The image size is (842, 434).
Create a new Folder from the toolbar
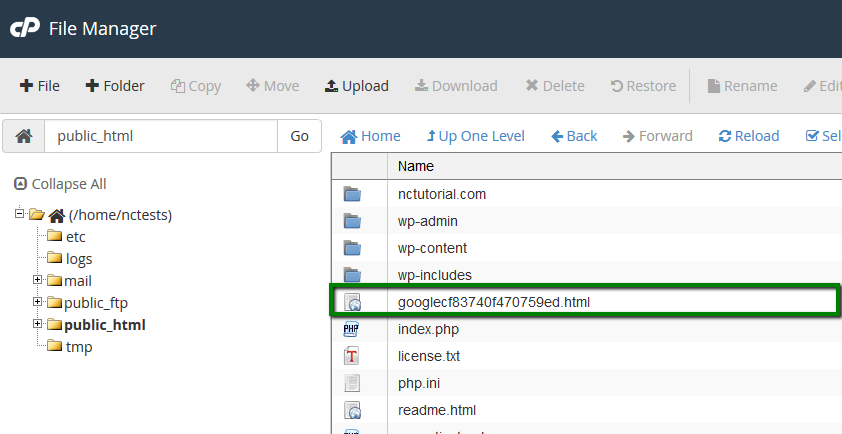coord(114,86)
